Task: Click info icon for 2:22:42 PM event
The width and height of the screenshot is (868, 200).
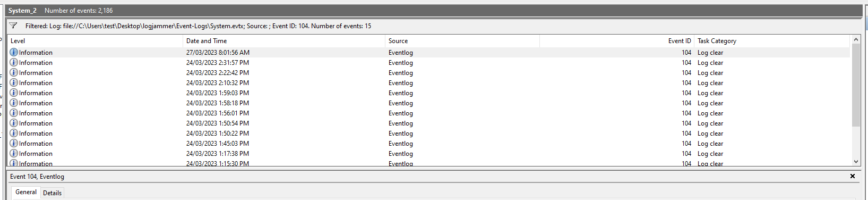Action: (x=14, y=72)
